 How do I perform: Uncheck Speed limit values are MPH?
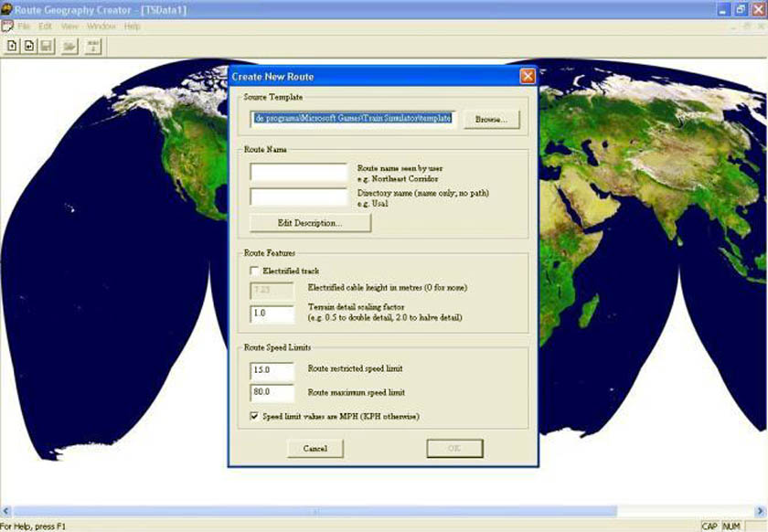click(x=255, y=415)
